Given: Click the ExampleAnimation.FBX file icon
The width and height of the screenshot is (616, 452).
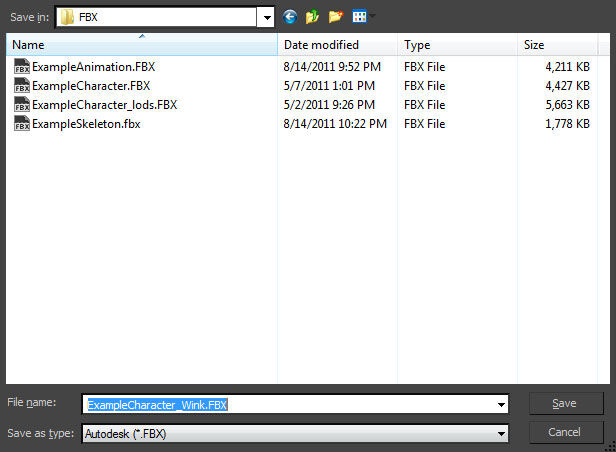Looking at the screenshot, I should [x=22, y=66].
